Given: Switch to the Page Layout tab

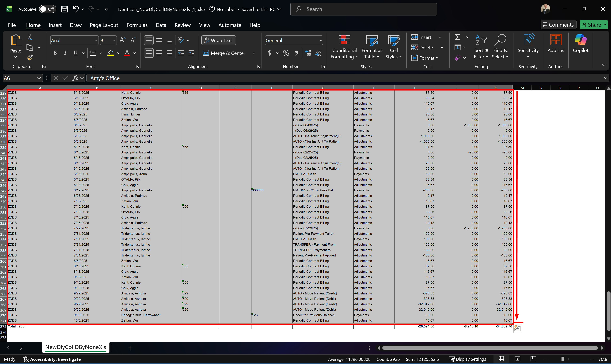Looking at the screenshot, I should point(104,25).
